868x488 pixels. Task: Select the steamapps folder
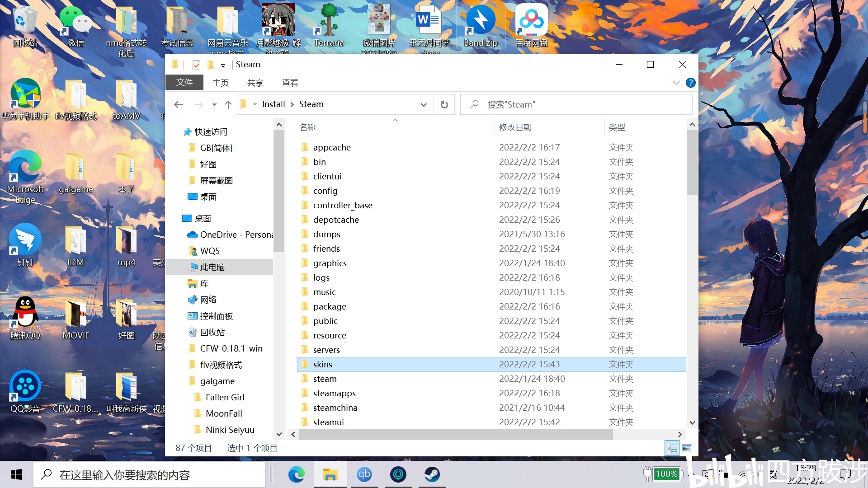[334, 393]
